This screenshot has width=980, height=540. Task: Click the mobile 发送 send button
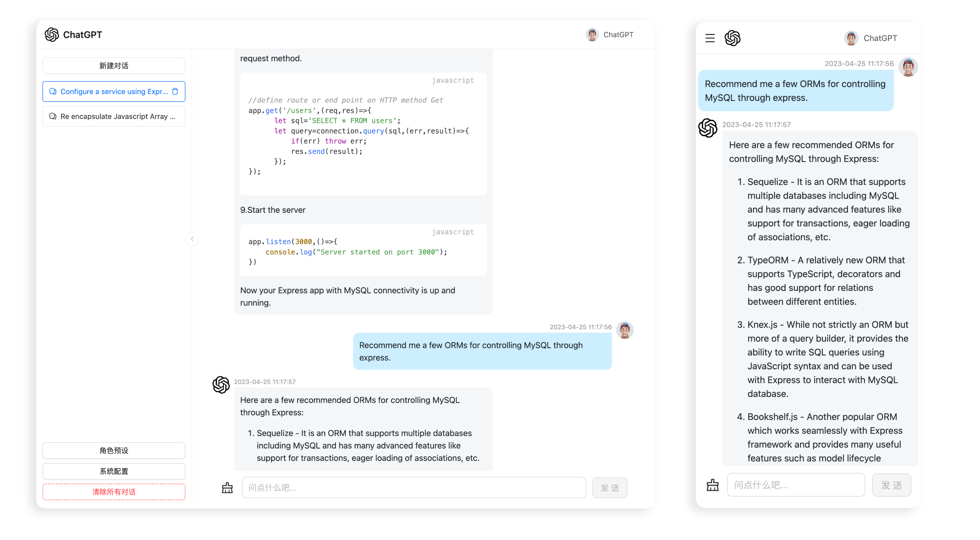click(x=891, y=485)
